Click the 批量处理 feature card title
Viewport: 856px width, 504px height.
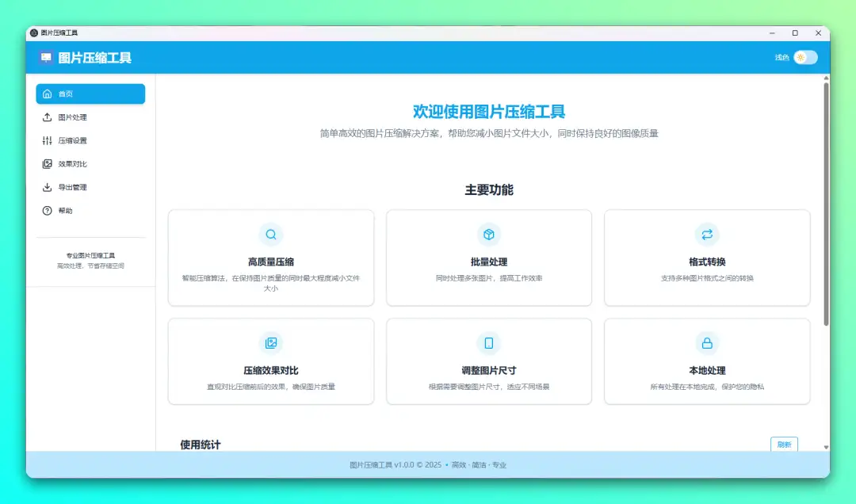(x=489, y=262)
